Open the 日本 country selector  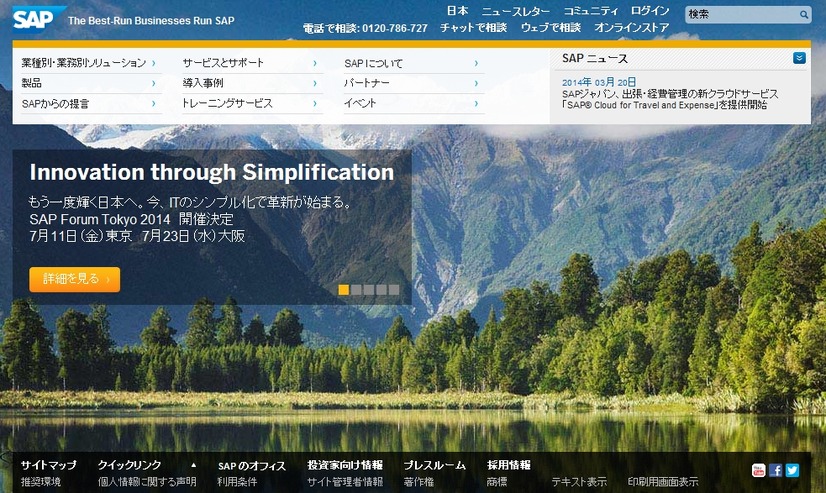(457, 11)
